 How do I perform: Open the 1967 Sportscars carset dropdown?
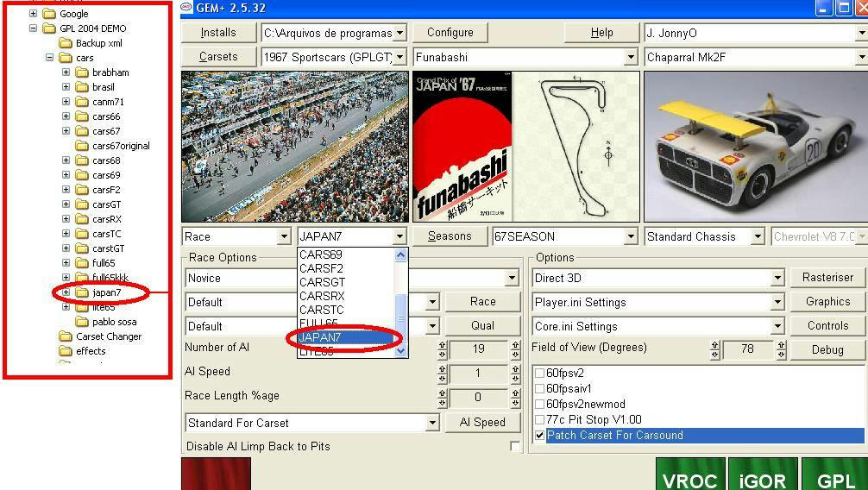[x=401, y=57]
